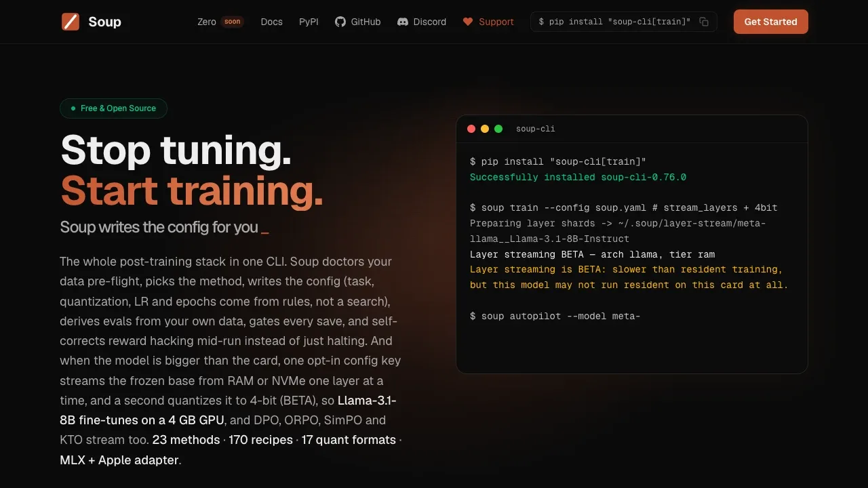The image size is (868, 488).
Task: Click the pip install command field
Action: 623,22
